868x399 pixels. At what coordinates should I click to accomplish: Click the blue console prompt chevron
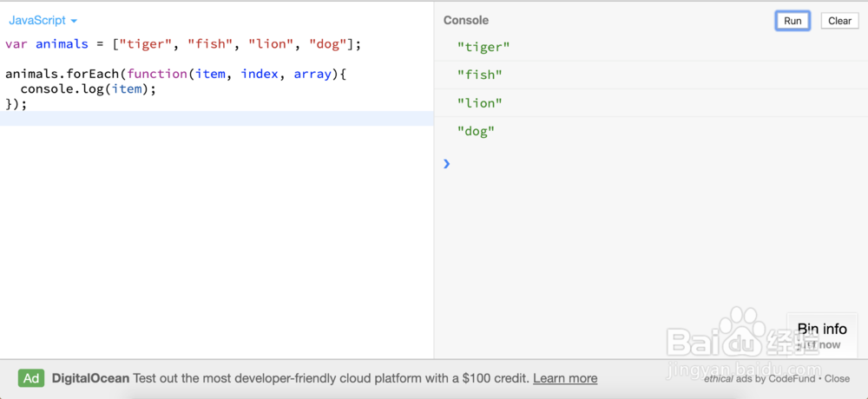[447, 163]
